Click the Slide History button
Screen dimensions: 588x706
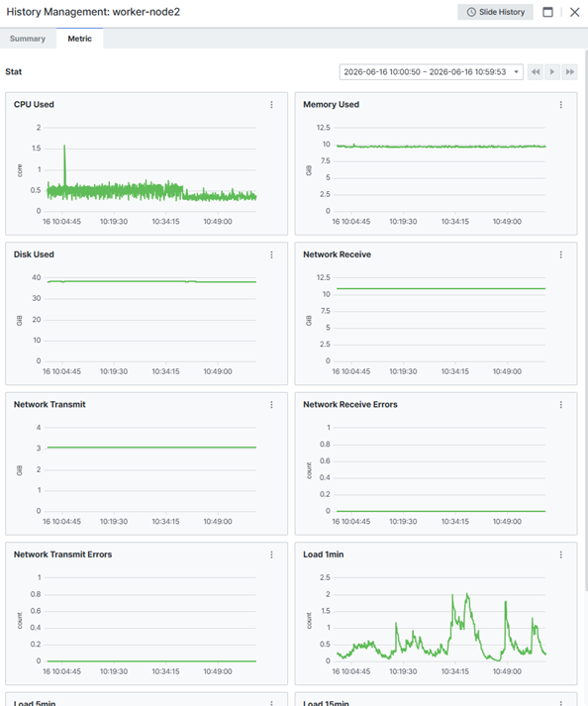click(x=495, y=12)
